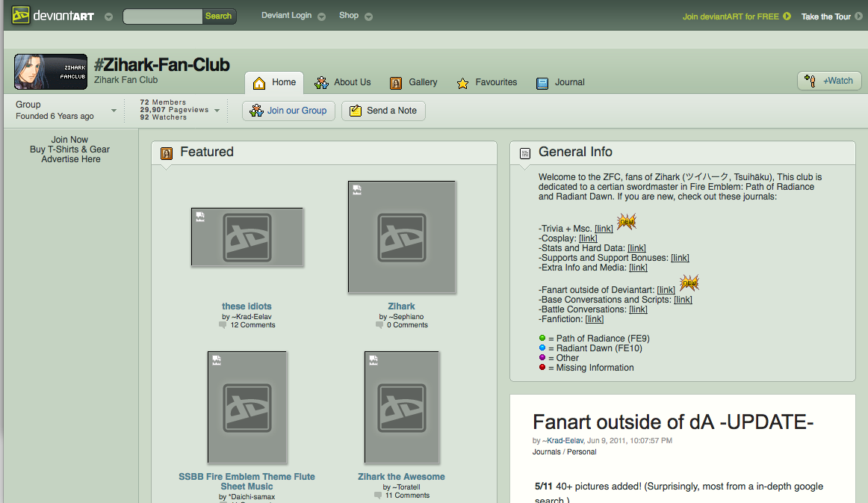Screen dimensions: 868x503
Task: Open the dropdown arrow beside the deviantART logo
Action: click(x=108, y=16)
